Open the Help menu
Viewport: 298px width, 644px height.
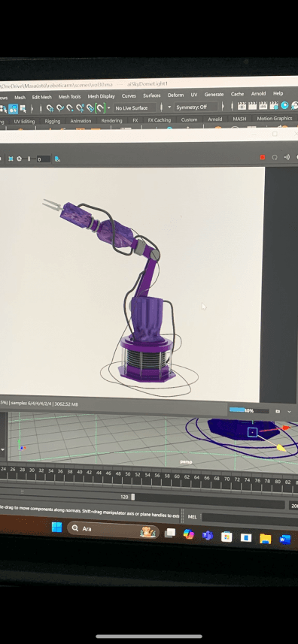tap(278, 93)
